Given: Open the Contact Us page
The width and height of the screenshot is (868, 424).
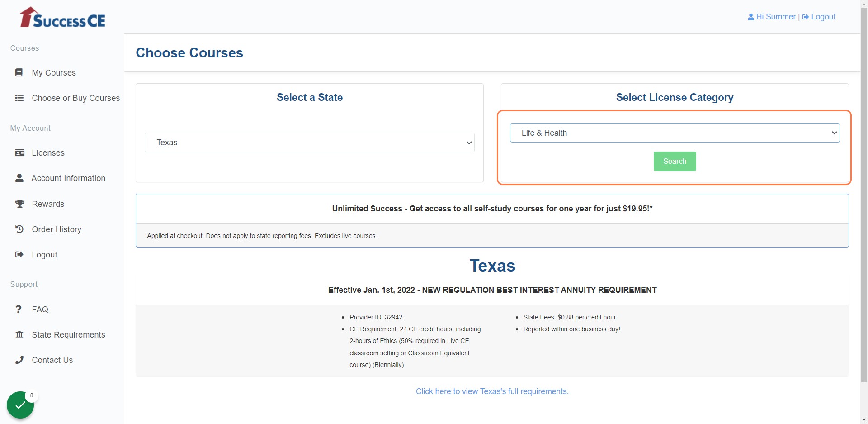Looking at the screenshot, I should [52, 360].
